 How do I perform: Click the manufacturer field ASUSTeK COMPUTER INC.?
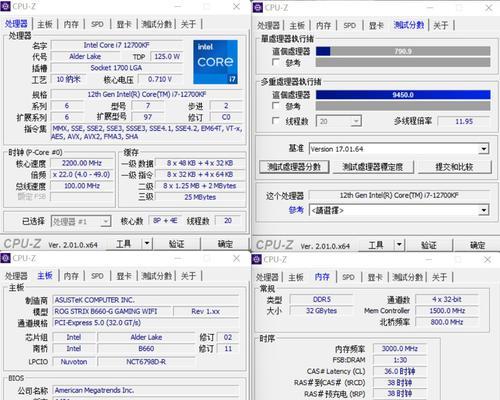[x=146, y=300]
